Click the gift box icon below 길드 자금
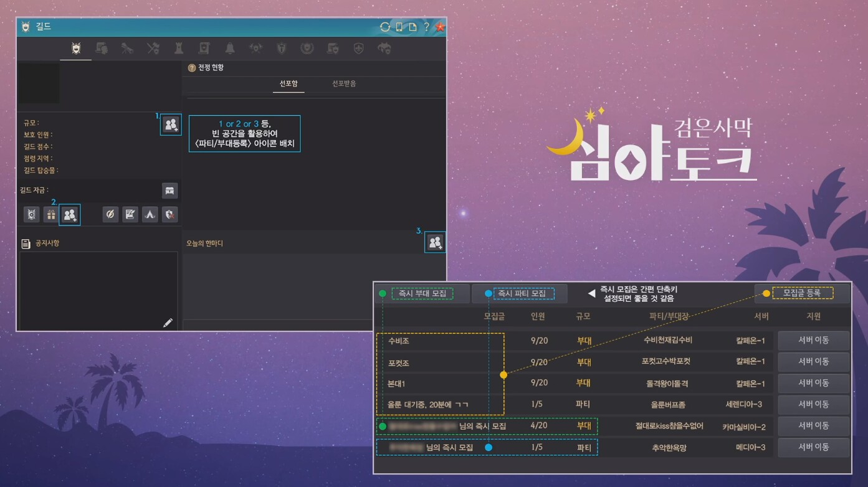868x487 pixels. point(50,215)
